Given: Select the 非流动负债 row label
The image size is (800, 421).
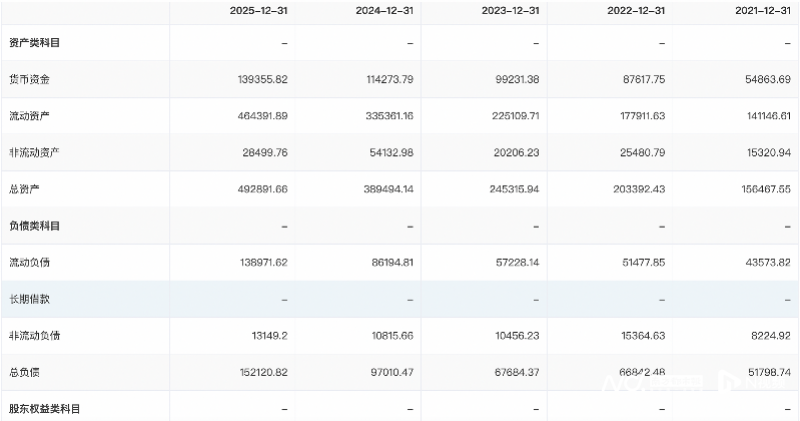Looking at the screenshot, I should point(34,335).
